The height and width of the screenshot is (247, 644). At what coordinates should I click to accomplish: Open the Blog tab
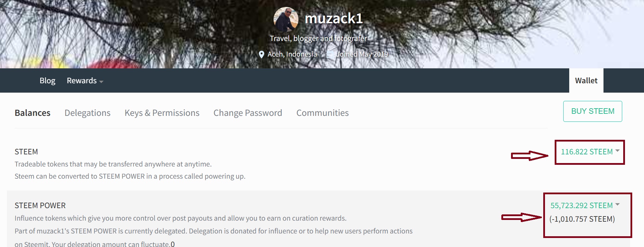tap(47, 80)
